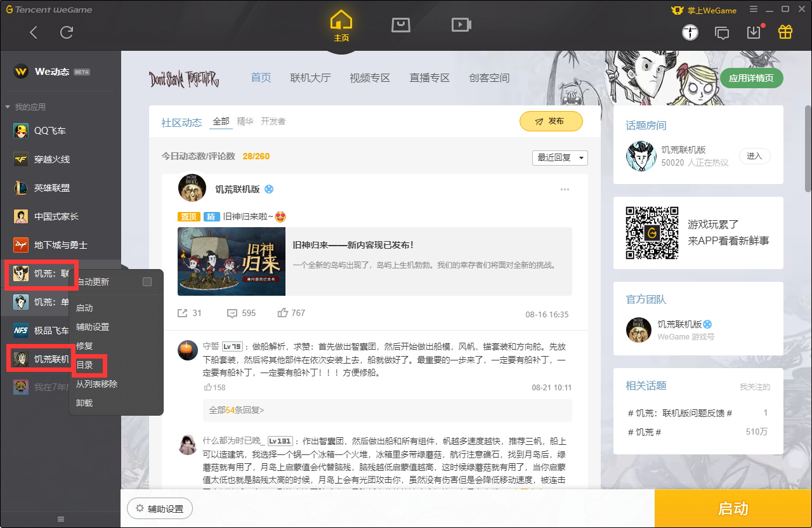Click the bottom 辅助设置 gear button
Screen dimensions: 812x528
(x=160, y=508)
